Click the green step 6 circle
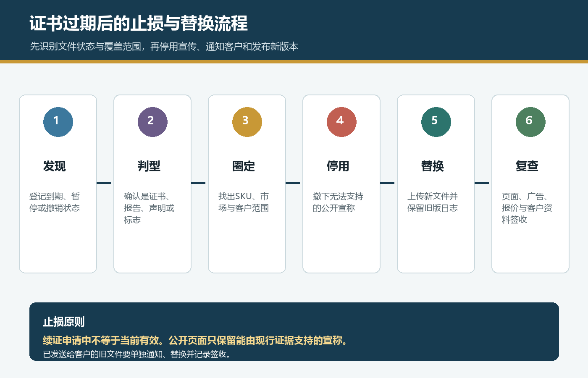Screen dimensions: 588x378 coord(530,122)
